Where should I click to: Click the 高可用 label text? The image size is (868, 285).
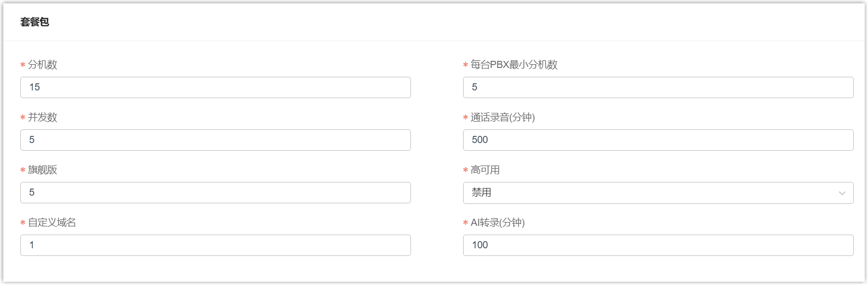coord(485,170)
